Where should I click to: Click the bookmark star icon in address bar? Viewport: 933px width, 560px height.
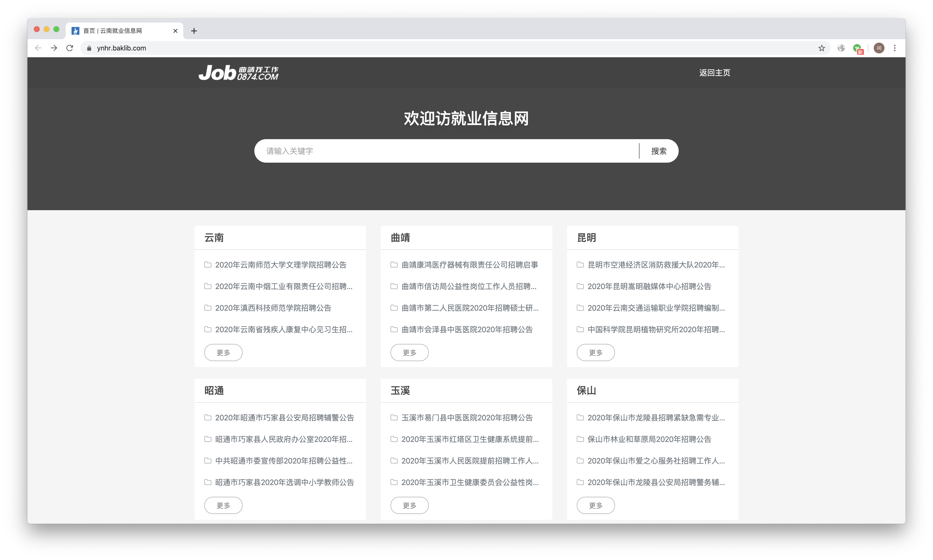(x=821, y=48)
